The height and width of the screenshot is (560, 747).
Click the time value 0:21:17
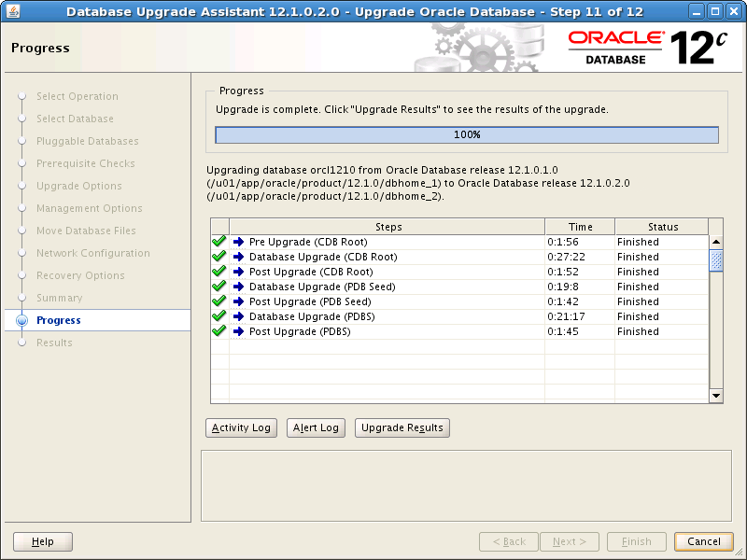click(x=566, y=316)
